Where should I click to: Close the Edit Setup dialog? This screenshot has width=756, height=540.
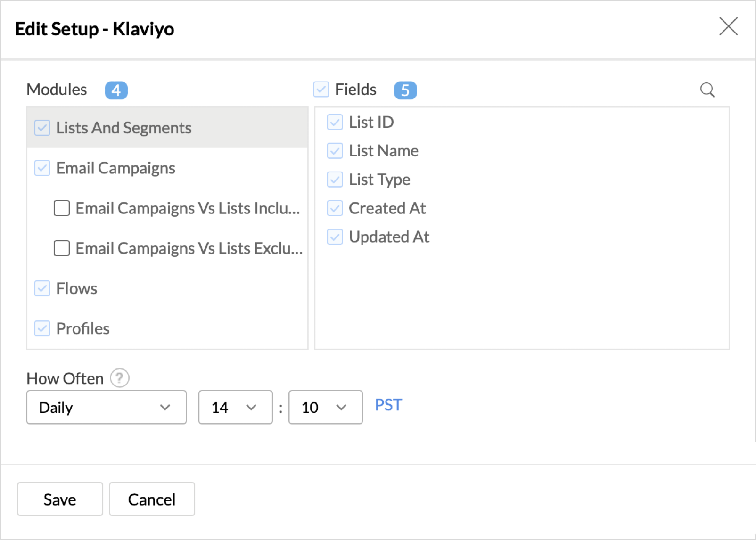point(728,26)
